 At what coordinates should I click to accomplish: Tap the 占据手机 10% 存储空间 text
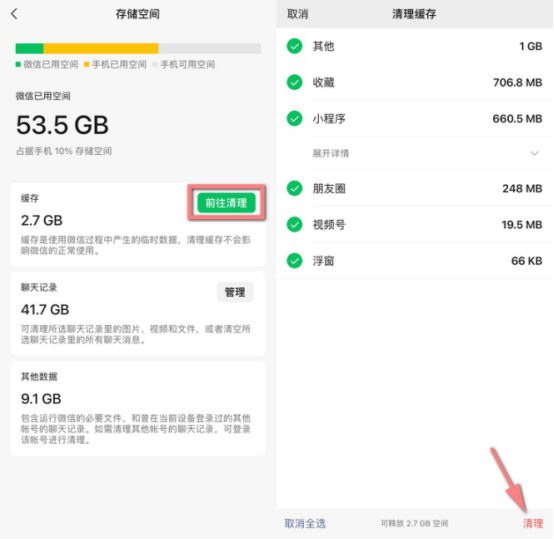(x=64, y=151)
